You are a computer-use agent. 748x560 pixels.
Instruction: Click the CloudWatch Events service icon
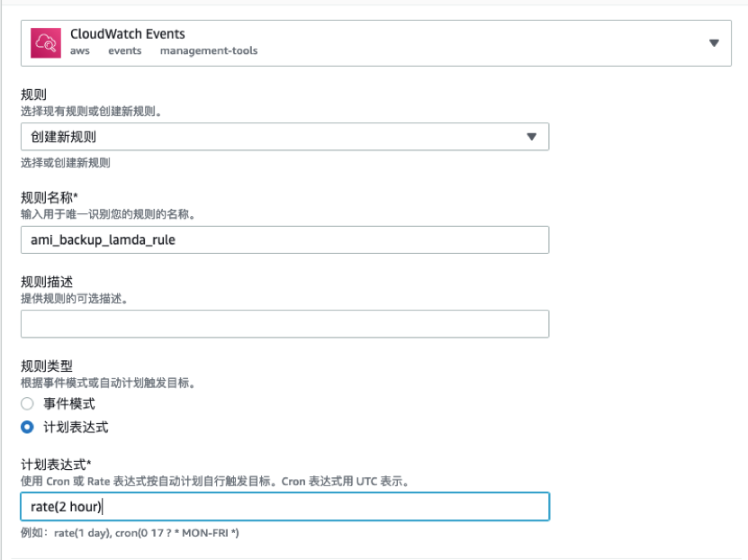pyautogui.click(x=46, y=43)
